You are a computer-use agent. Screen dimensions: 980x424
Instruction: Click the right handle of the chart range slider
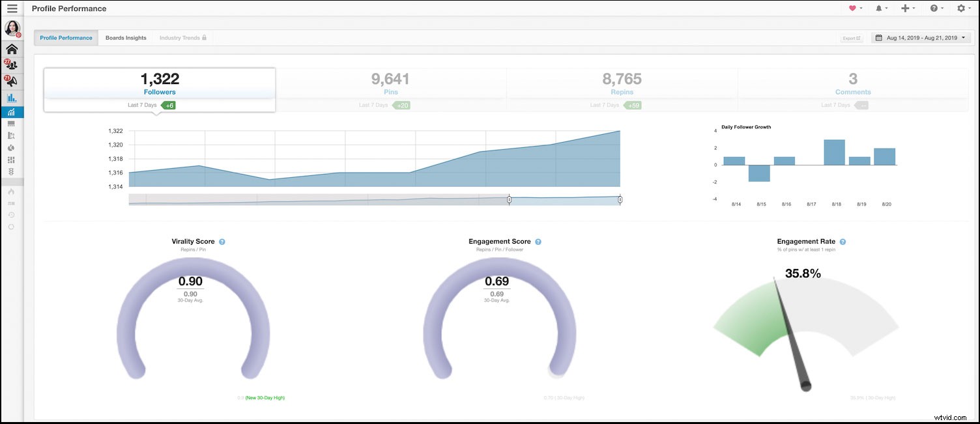point(620,199)
